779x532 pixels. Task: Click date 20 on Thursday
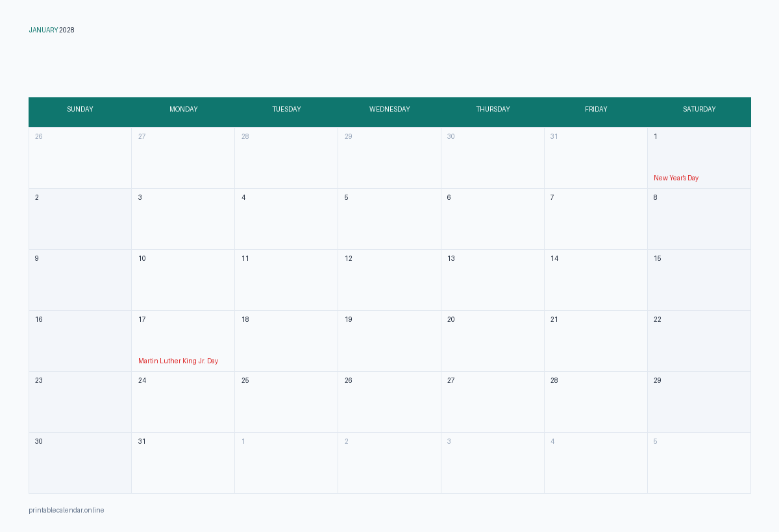[x=451, y=319]
